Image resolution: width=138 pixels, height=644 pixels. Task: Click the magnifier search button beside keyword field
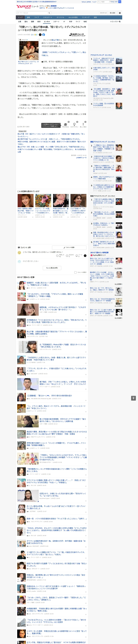tap(49, 13)
